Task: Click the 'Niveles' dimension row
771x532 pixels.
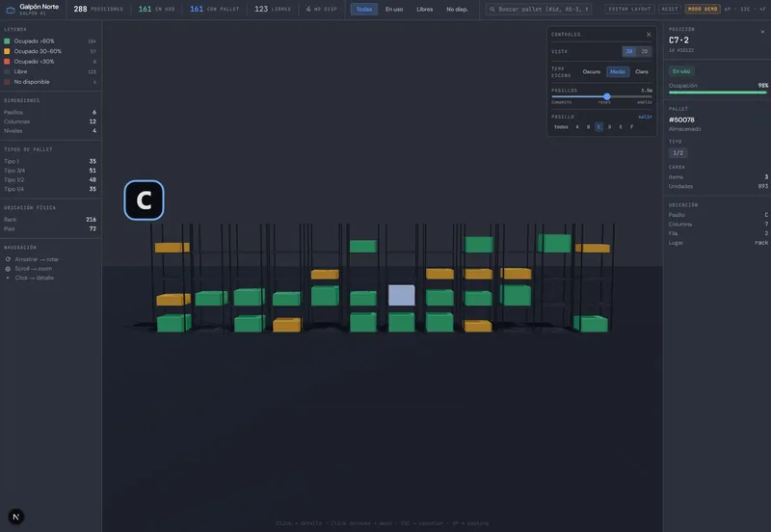Action: [x=50, y=131]
